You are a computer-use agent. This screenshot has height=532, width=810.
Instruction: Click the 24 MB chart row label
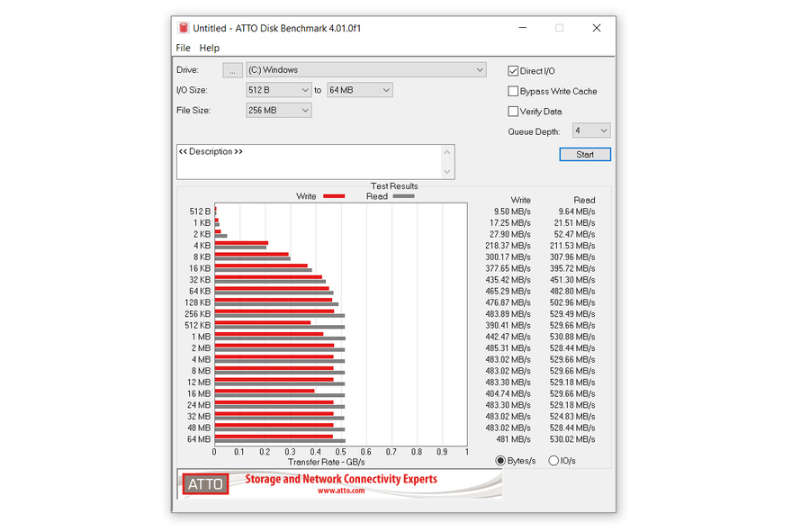point(199,405)
